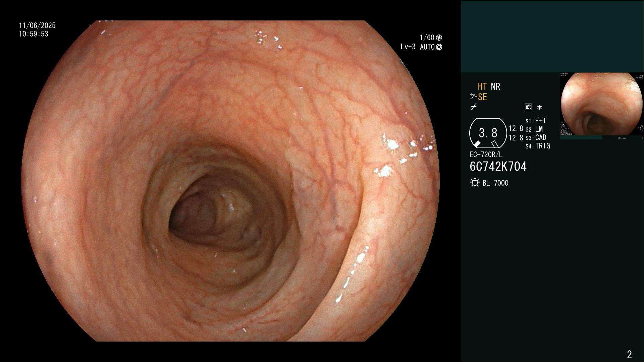The width and height of the screenshot is (644, 362).
Task: Click the asterisk indicator icon
Action: (x=539, y=108)
